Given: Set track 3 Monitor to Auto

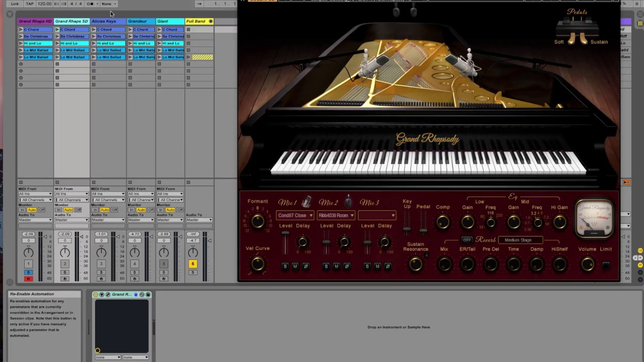Looking at the screenshot, I should pyautogui.click(x=105, y=210).
